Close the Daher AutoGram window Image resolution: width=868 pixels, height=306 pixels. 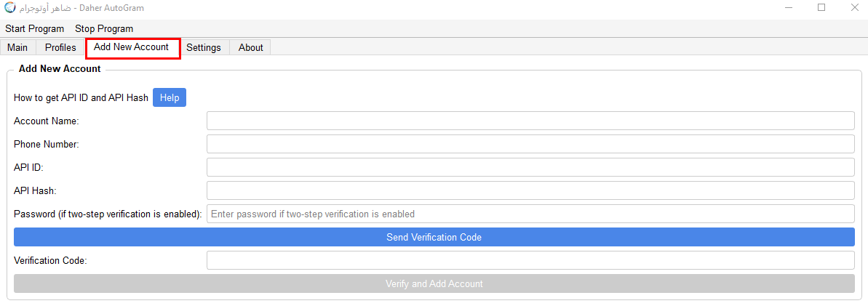point(854,8)
